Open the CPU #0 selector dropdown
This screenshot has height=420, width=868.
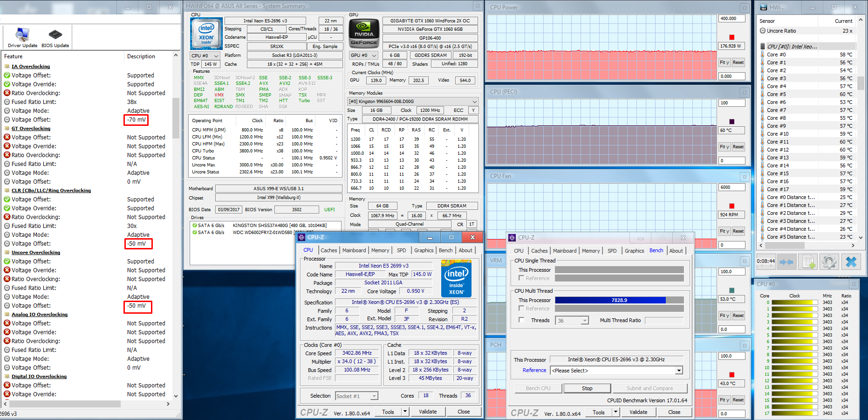point(205,55)
